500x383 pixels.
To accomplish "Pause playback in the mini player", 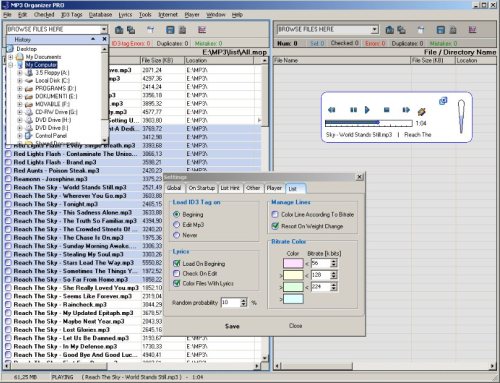I will click(x=353, y=110).
